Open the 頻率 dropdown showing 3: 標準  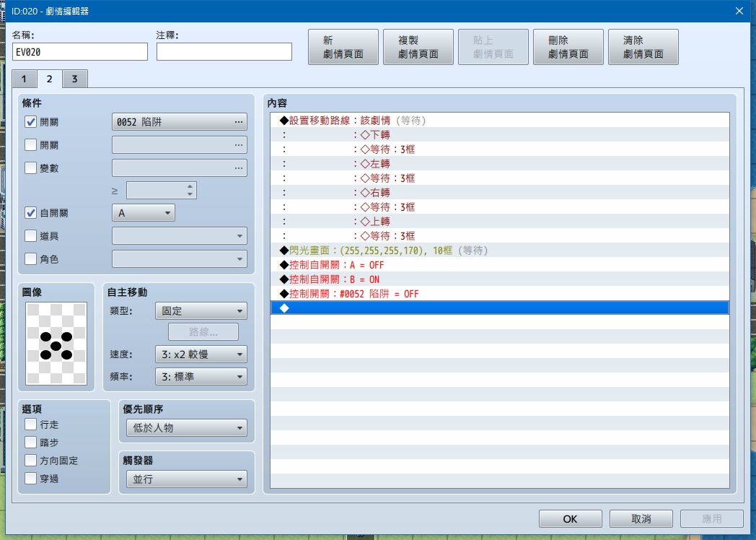[x=201, y=377]
